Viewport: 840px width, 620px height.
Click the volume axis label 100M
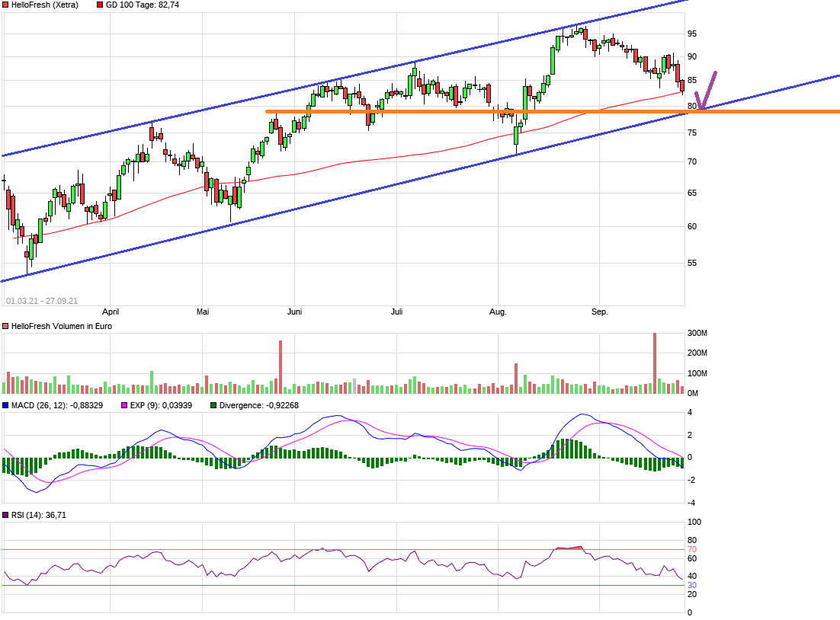[697, 373]
